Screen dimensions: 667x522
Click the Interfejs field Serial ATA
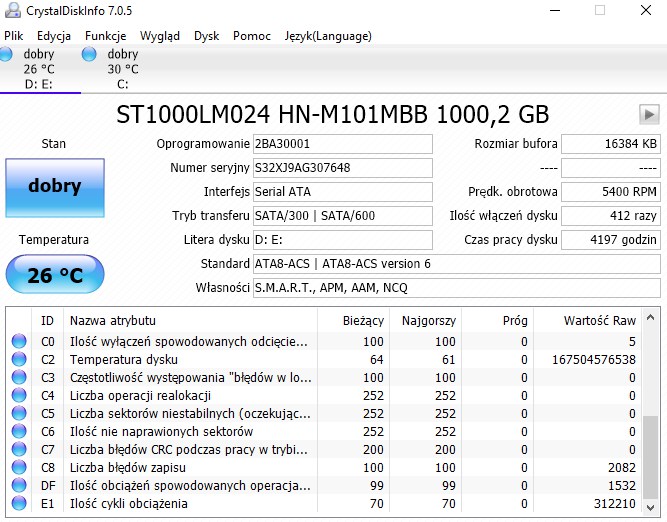tap(342, 191)
